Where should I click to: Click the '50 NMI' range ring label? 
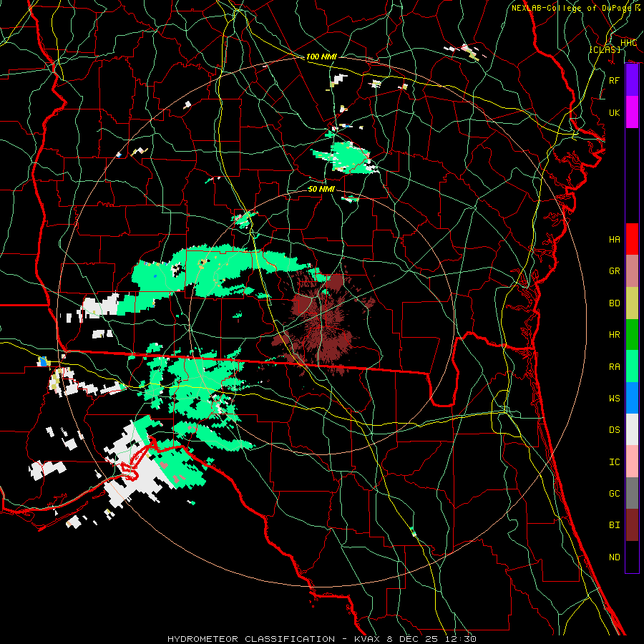[x=321, y=189]
